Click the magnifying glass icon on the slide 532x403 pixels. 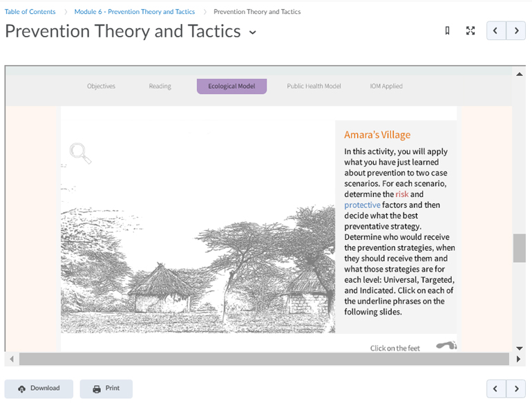tap(80, 153)
